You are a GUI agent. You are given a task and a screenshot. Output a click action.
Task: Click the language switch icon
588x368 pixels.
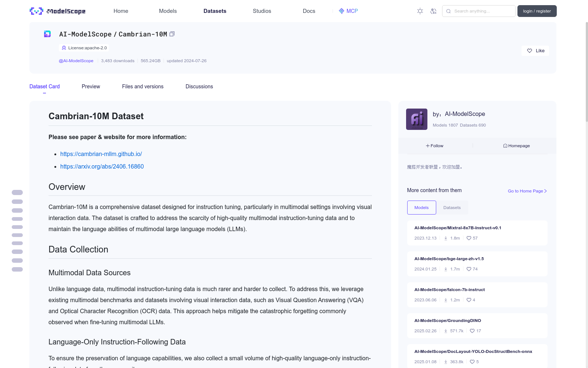tap(433, 11)
